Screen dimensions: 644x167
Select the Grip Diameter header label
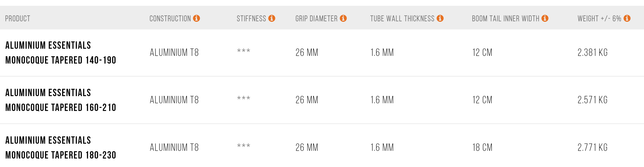316,18
